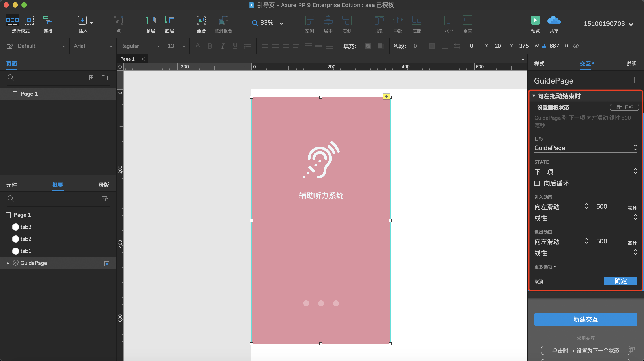Expand the GuidePage tree item

(8, 263)
